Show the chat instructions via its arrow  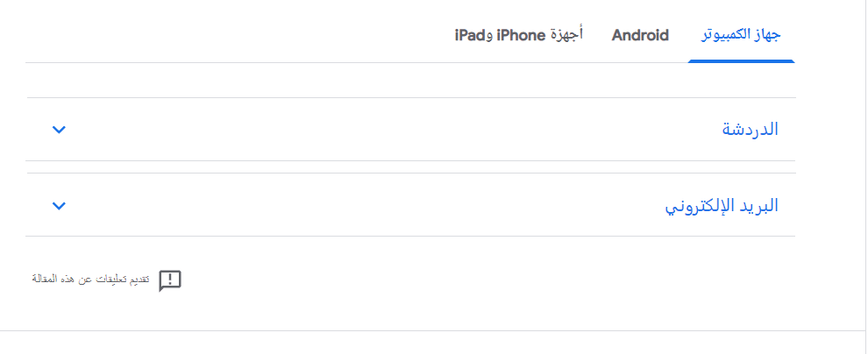pos(59,130)
